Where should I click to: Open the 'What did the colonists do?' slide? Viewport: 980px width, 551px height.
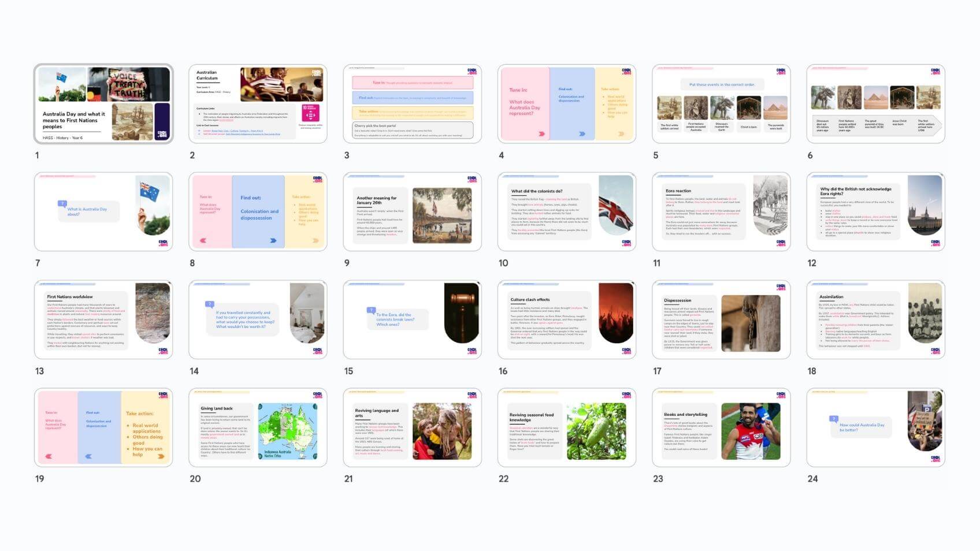(x=566, y=212)
